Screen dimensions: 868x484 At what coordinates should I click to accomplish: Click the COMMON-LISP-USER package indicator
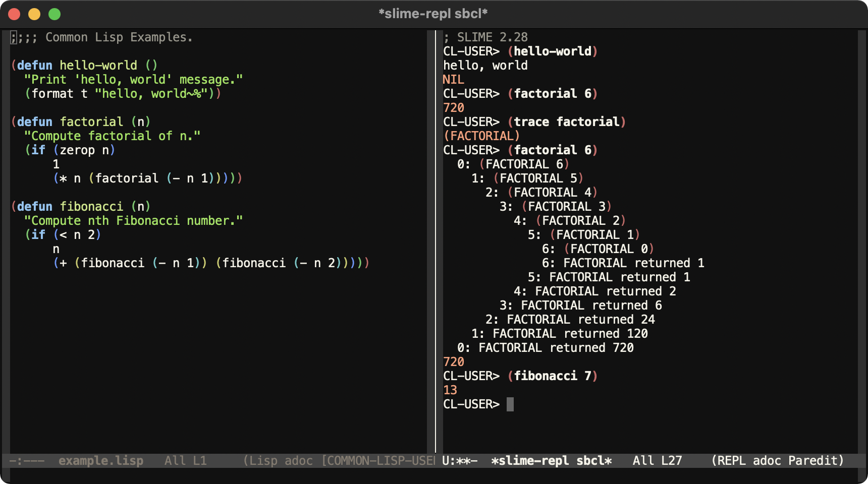tap(378, 461)
